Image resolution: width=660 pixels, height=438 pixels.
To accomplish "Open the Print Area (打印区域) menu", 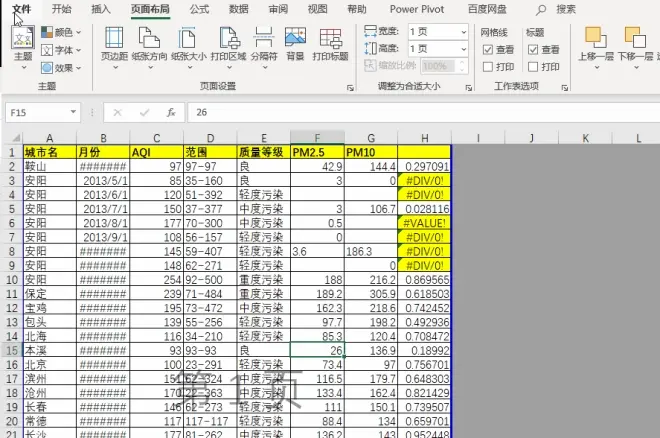I will point(229,46).
